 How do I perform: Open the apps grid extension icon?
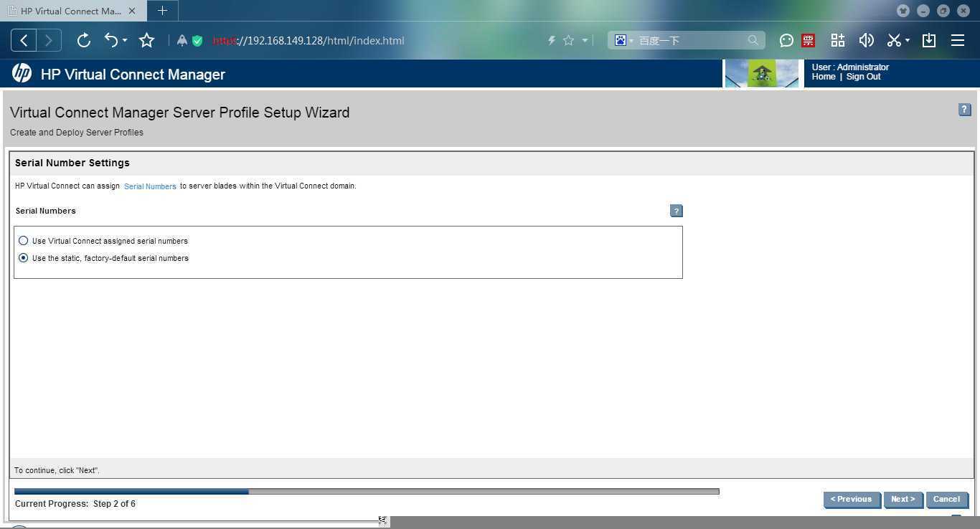click(838, 41)
